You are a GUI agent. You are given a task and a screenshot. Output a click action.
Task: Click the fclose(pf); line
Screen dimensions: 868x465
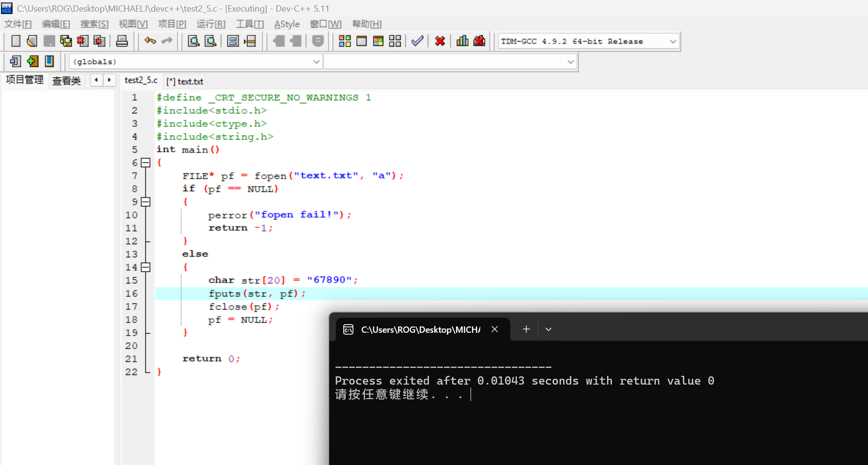pos(244,307)
